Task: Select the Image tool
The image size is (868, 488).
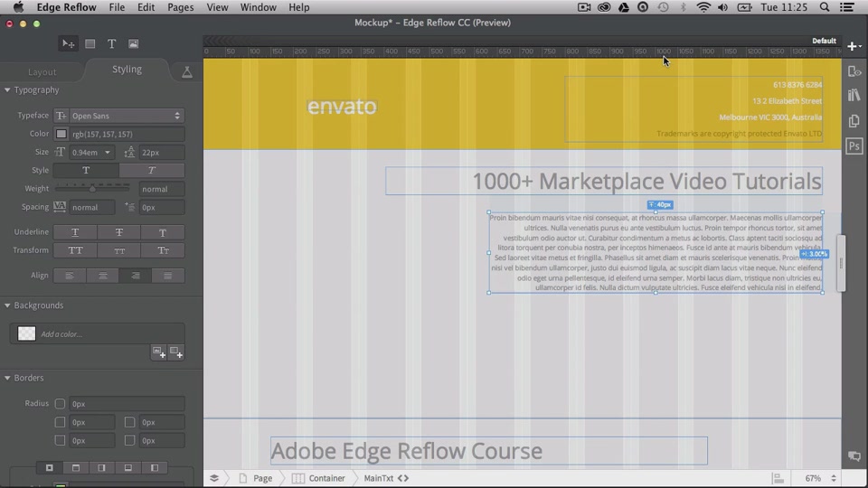Action: pos(134,43)
